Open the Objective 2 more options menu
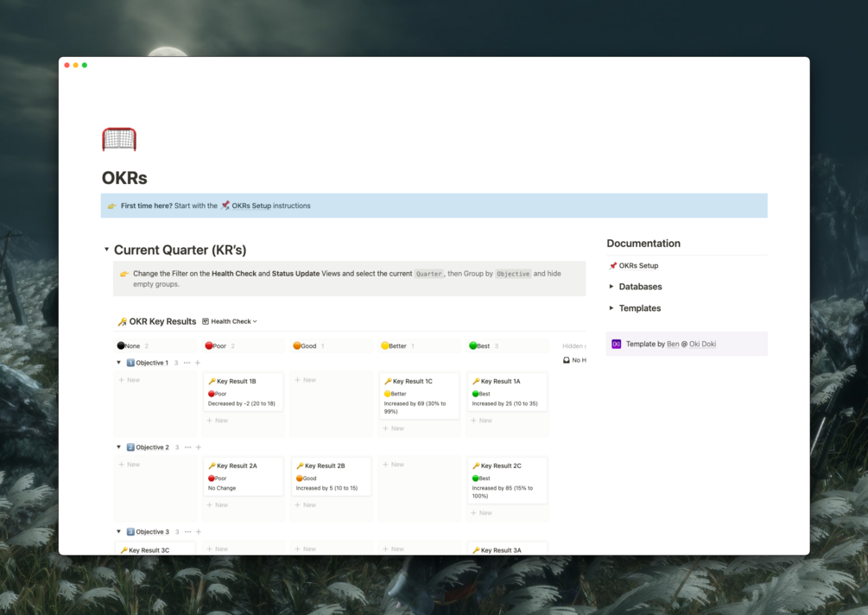The image size is (868, 615). click(188, 447)
